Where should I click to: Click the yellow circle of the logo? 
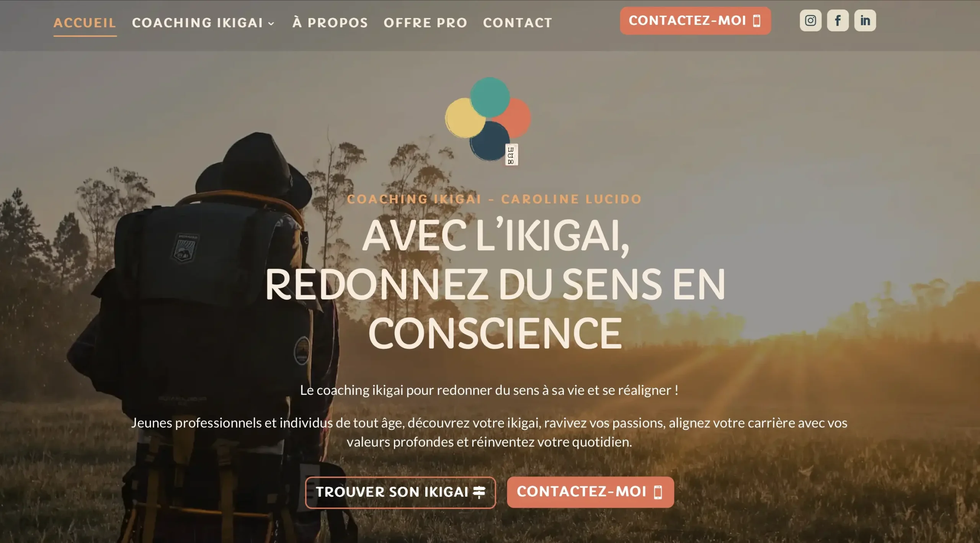click(x=464, y=118)
